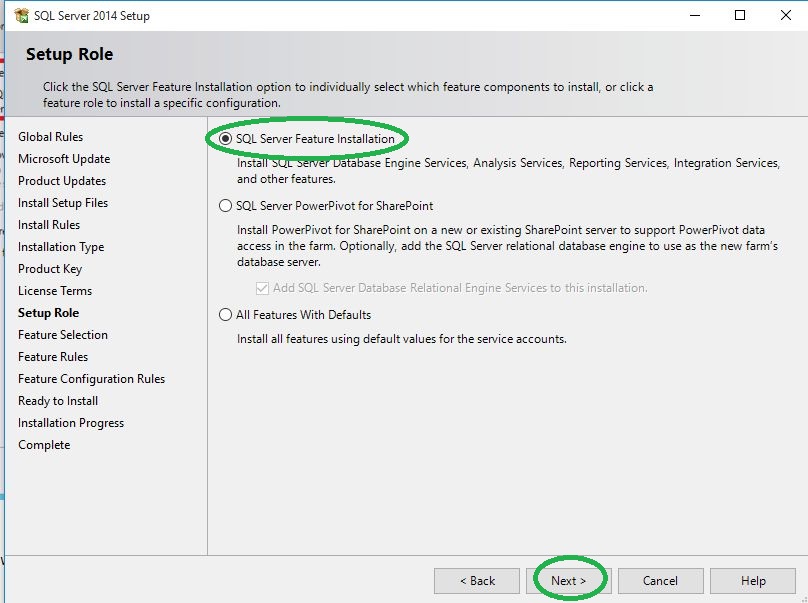Image resolution: width=808 pixels, height=603 pixels.
Task: Select SQL Server PowerPivot for SharePoint option
Action: pyautogui.click(x=225, y=206)
